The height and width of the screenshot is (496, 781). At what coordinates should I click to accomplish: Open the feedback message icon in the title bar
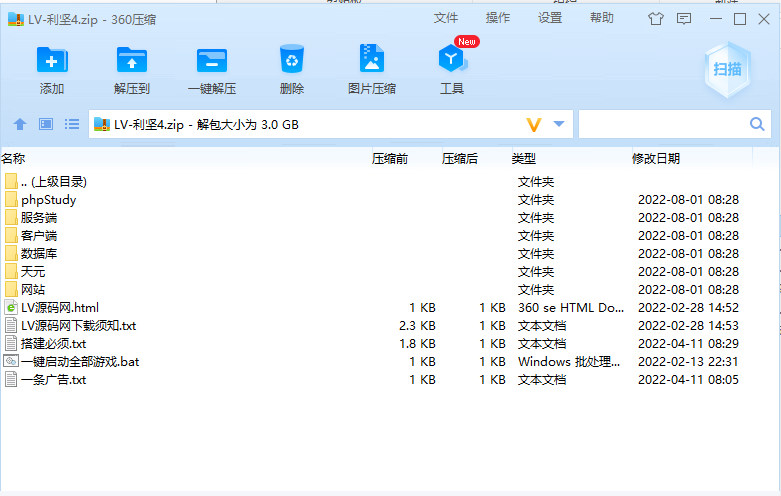[x=684, y=19]
